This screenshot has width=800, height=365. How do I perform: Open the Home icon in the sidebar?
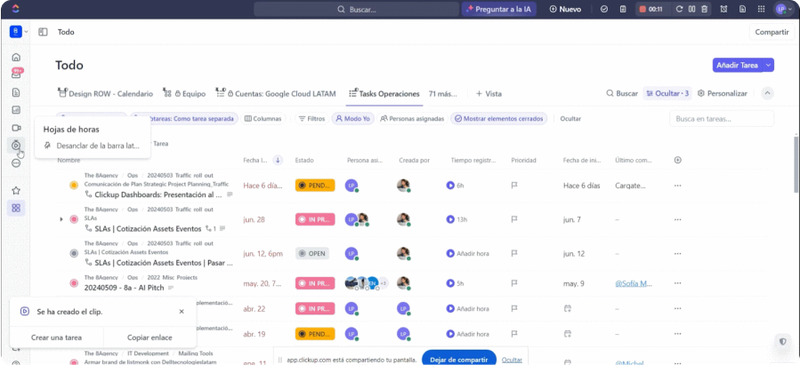pos(16,57)
